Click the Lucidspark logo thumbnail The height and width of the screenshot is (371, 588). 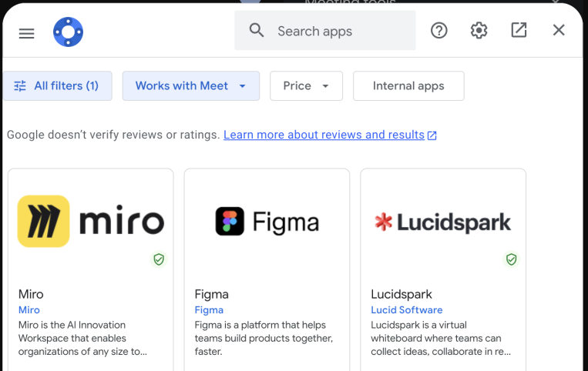click(x=443, y=222)
